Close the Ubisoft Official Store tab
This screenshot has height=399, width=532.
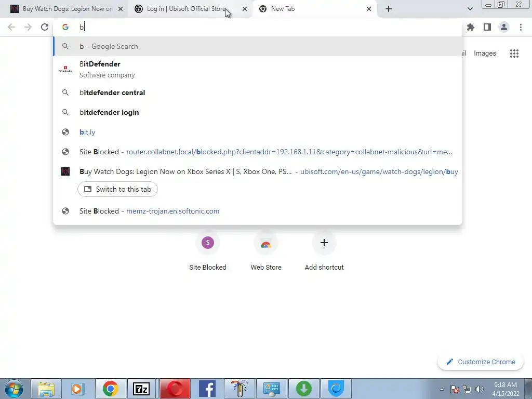click(x=245, y=9)
